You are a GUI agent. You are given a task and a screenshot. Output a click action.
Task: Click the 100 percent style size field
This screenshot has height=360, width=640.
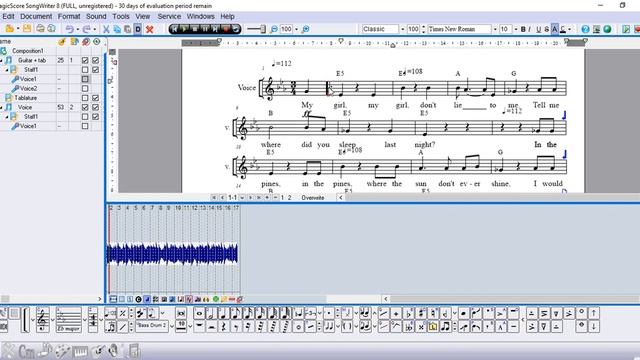coord(413,29)
